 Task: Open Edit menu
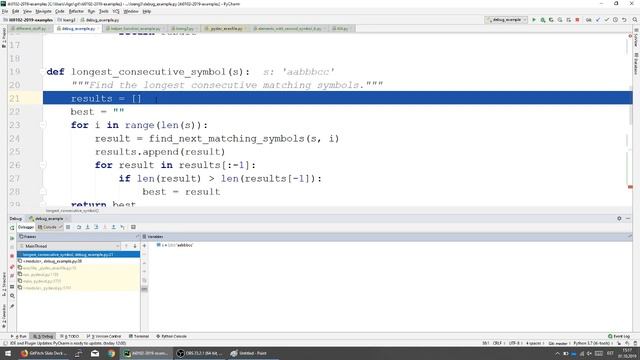pyautogui.click(x=16, y=11)
